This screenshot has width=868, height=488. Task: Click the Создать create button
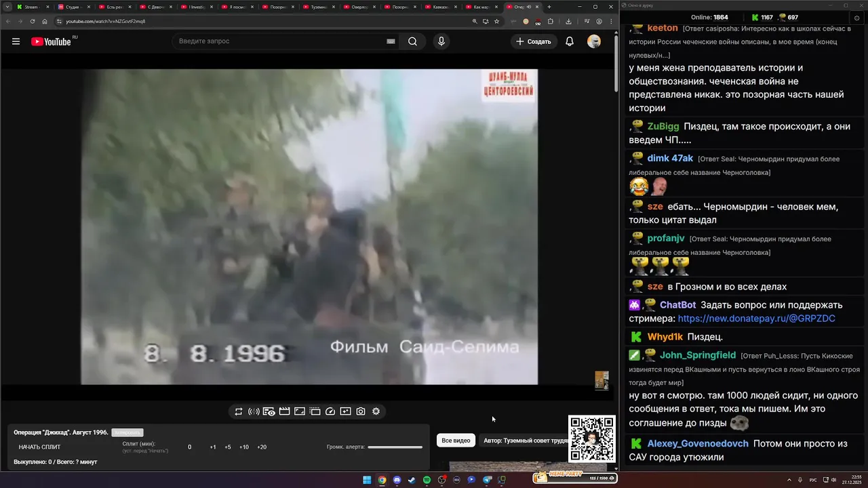[534, 41]
